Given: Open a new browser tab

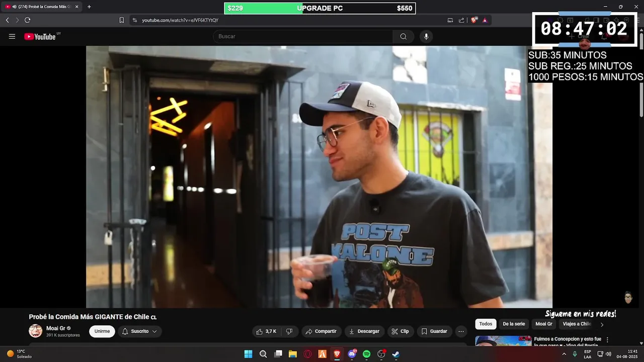Looking at the screenshot, I should [89, 7].
